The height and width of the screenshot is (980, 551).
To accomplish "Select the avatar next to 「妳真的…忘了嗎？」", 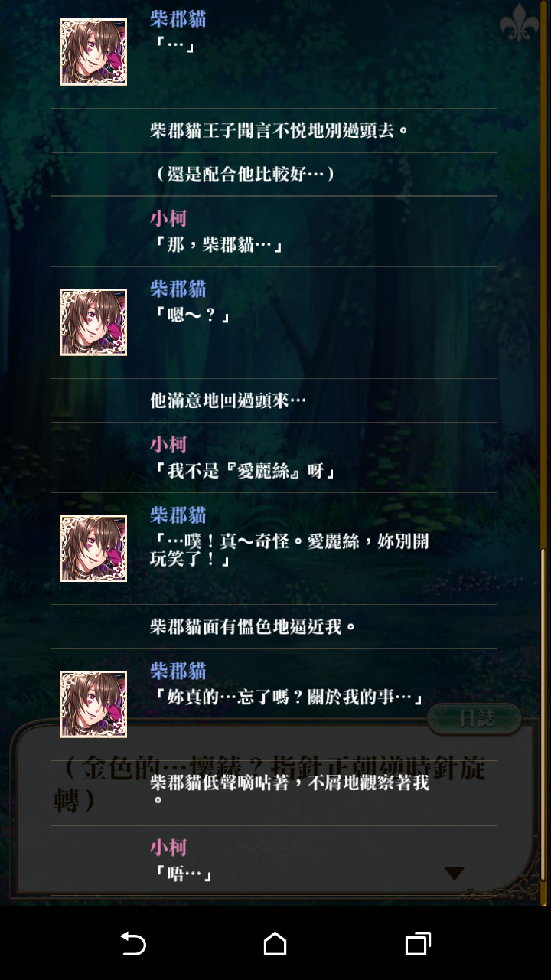I will coord(93,704).
